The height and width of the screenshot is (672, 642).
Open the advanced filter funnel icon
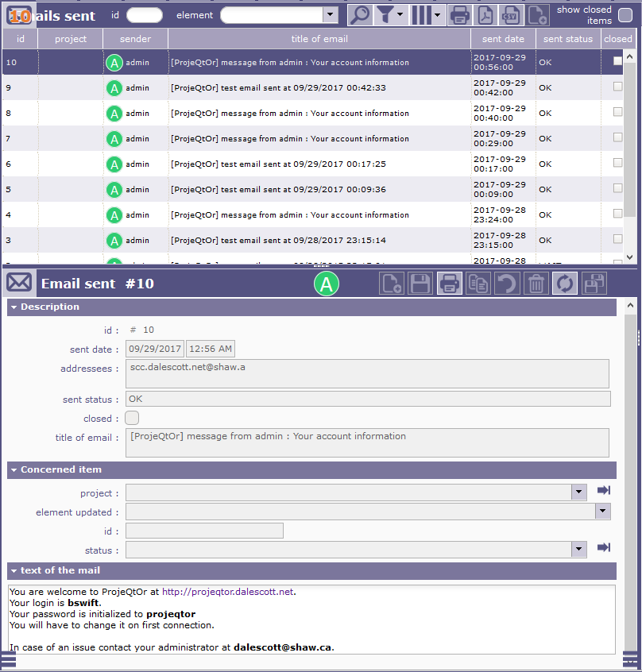click(x=385, y=15)
